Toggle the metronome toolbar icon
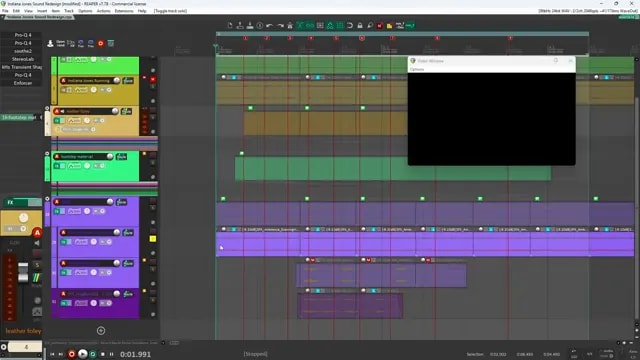The image size is (640, 360). (x=290, y=25)
